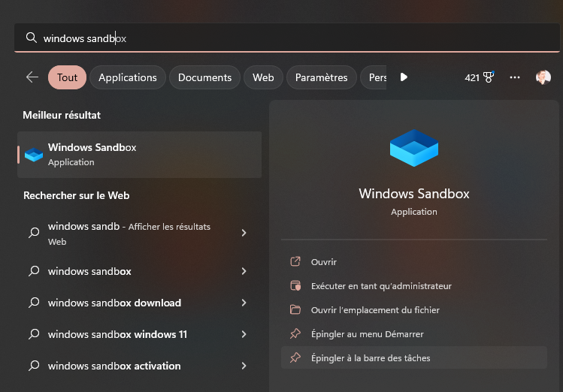Expand 'windows sandbox download' chevron
The image size is (563, 392).
[244, 303]
